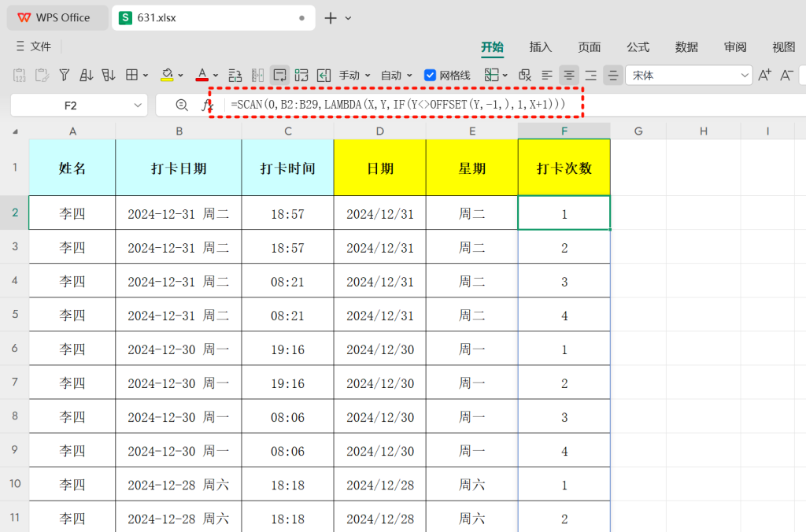Image resolution: width=806 pixels, height=532 pixels.
Task: Click the magnifier zoom icon in formula bar
Action: [x=182, y=105]
